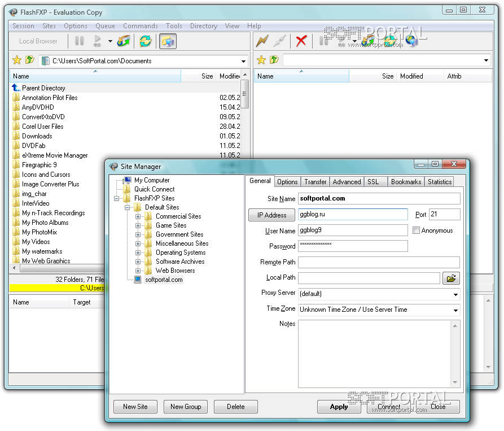Click the local file list vertical scrollbar
Screen dimensions: 504x431
click(x=245, y=167)
